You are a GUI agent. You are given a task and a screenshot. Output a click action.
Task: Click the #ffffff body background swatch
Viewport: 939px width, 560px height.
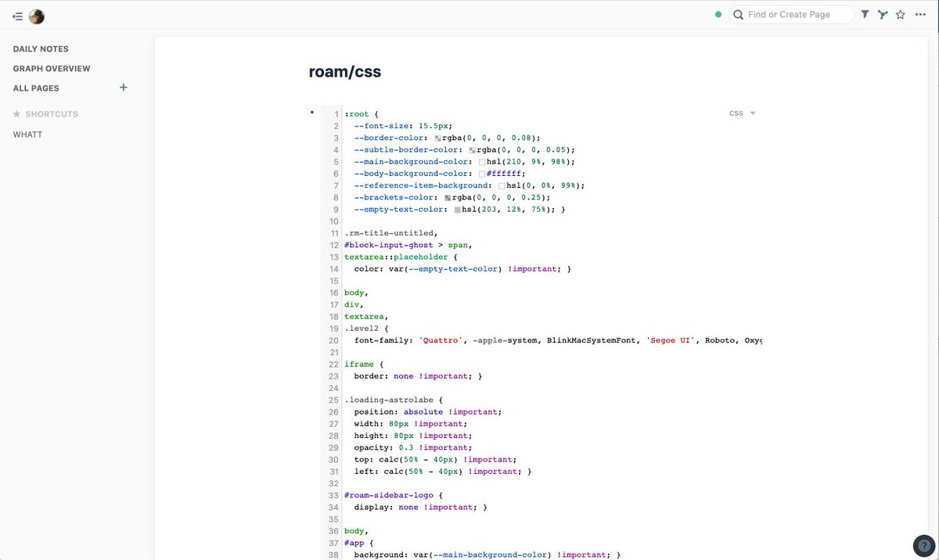coord(482,174)
